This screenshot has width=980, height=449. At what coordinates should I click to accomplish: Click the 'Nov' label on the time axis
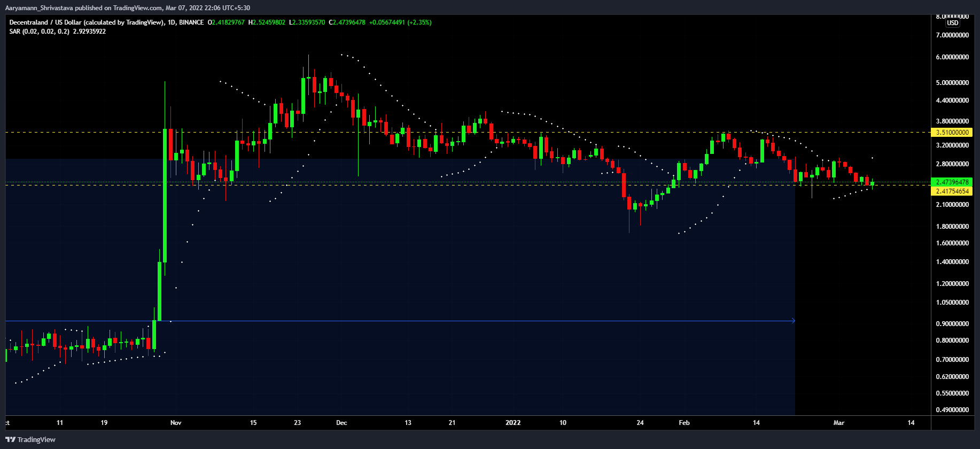(176, 423)
